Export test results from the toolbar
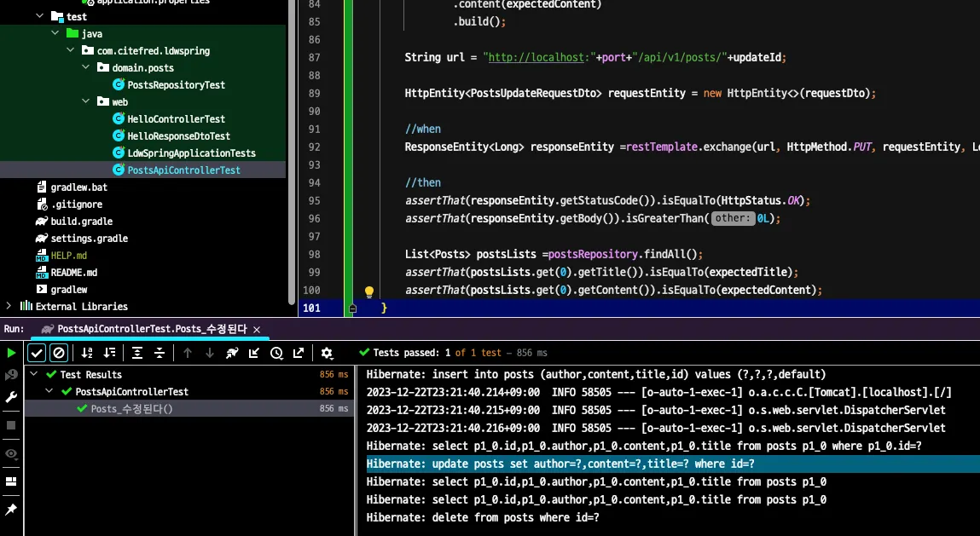 tap(299, 353)
